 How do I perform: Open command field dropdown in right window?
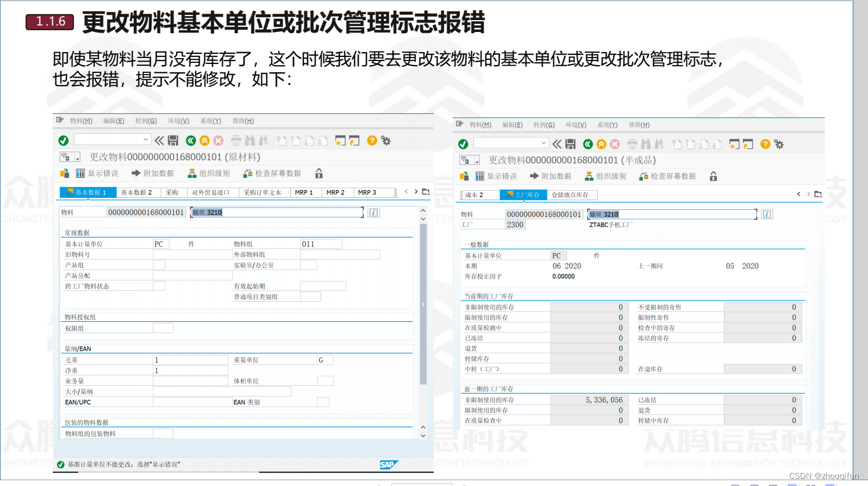[544, 143]
